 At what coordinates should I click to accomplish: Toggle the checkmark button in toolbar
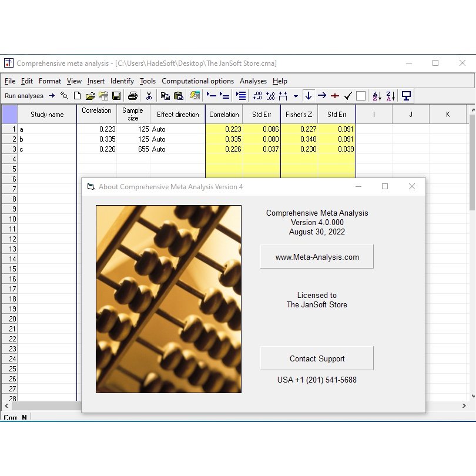(x=348, y=96)
